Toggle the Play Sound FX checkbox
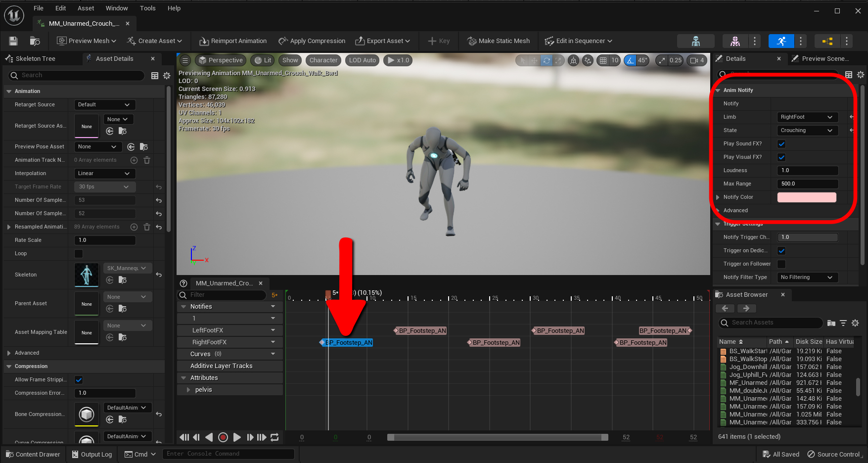 (x=781, y=143)
